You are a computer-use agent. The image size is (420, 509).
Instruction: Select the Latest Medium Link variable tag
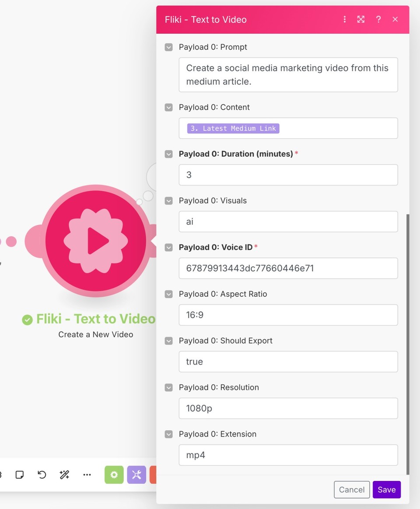(233, 129)
